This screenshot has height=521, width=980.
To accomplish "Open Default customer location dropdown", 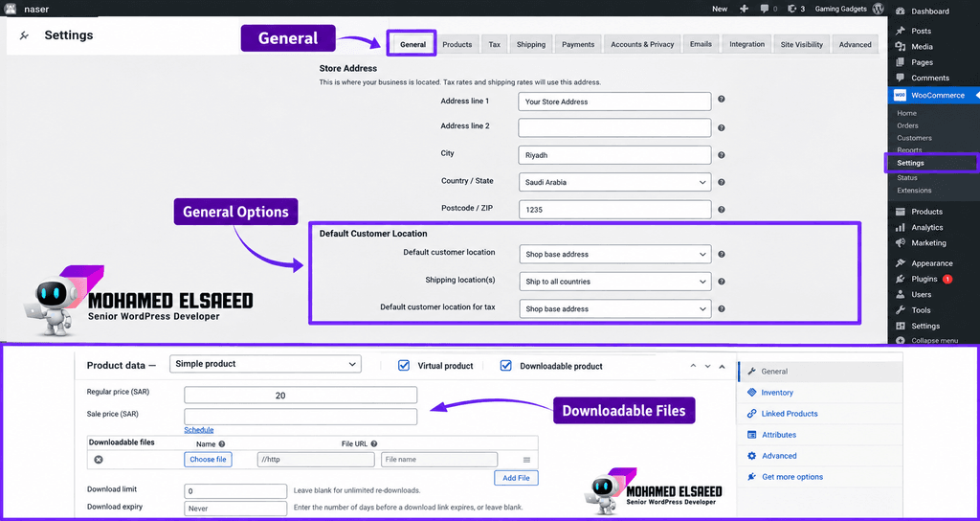I will (x=615, y=254).
